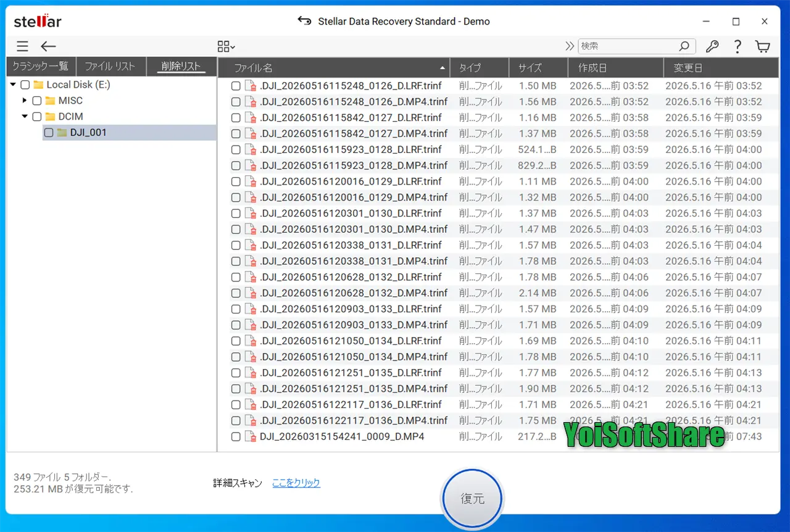
Task: Click file icon of 0131_D.MP4.trinf
Action: (x=251, y=261)
